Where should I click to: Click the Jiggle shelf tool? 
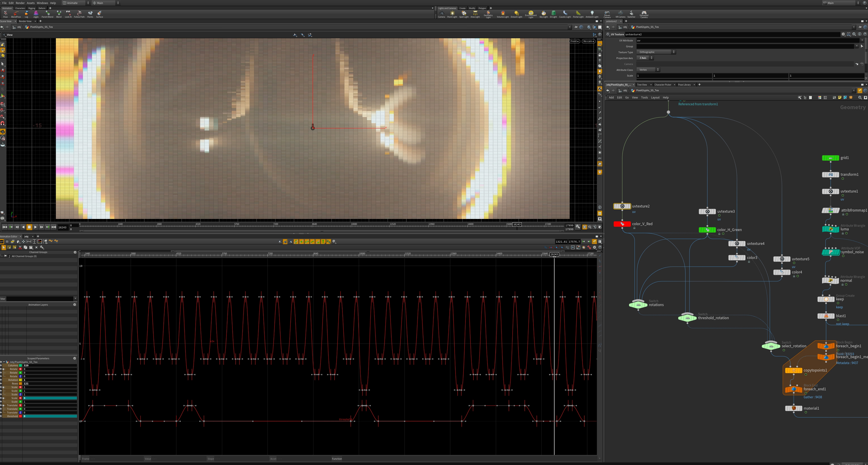pos(36,14)
